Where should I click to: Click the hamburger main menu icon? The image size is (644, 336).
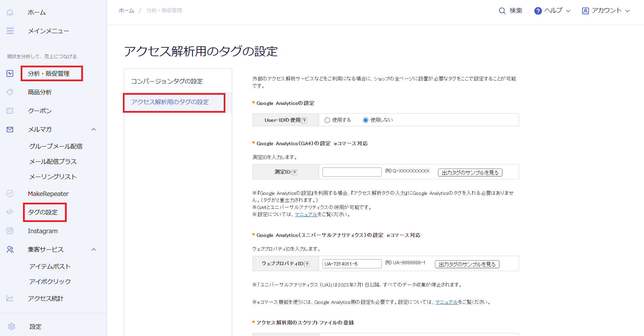tap(10, 31)
